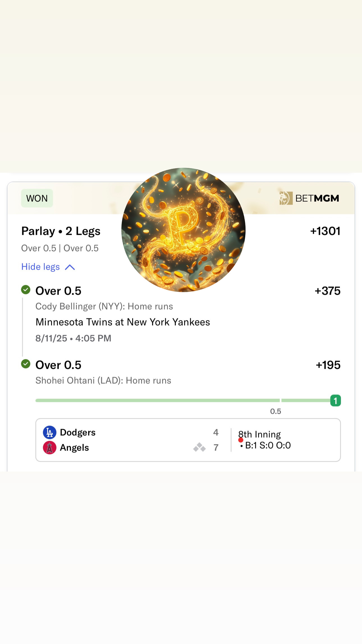This screenshot has height=644, width=362.
Task: Click the Parlay 2 Legs heading
Action: pyautogui.click(x=61, y=231)
